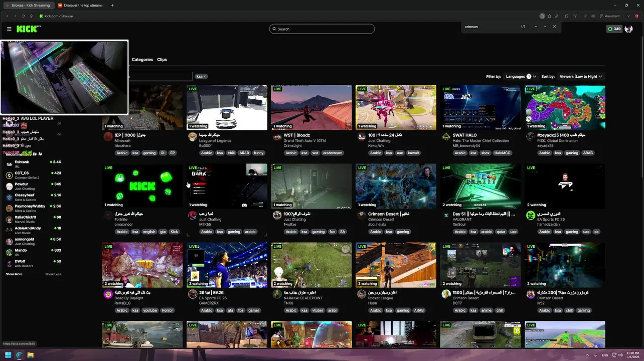Reload the browser page

[x=23, y=16]
